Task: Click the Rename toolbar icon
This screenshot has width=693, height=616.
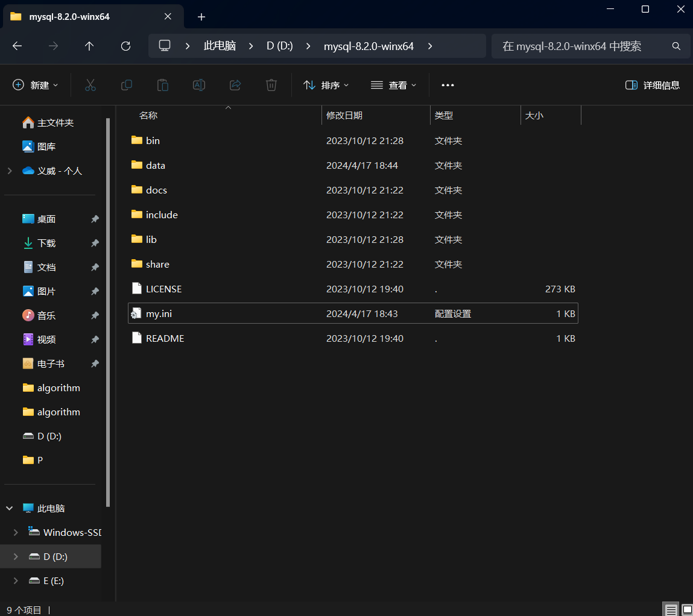Action: [199, 85]
